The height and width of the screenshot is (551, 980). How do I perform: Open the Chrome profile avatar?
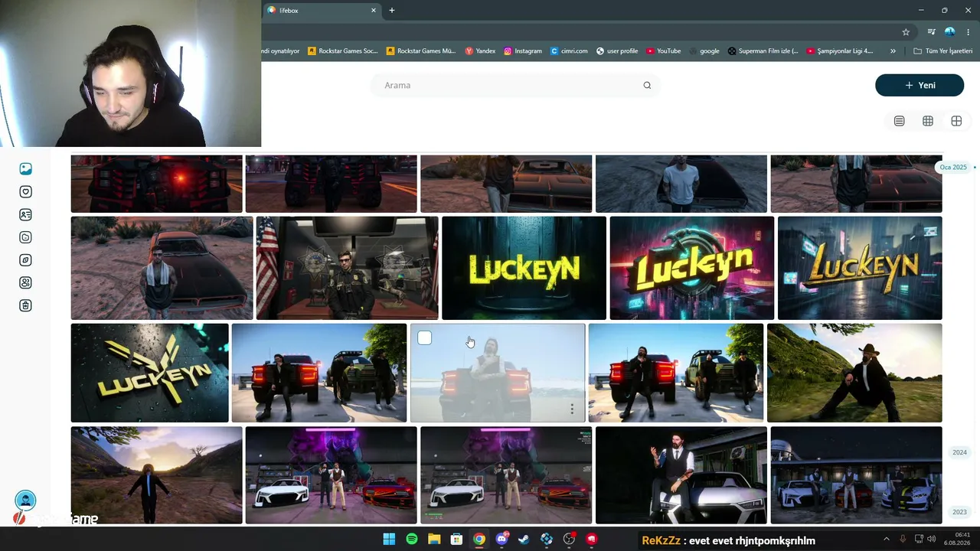tap(950, 32)
